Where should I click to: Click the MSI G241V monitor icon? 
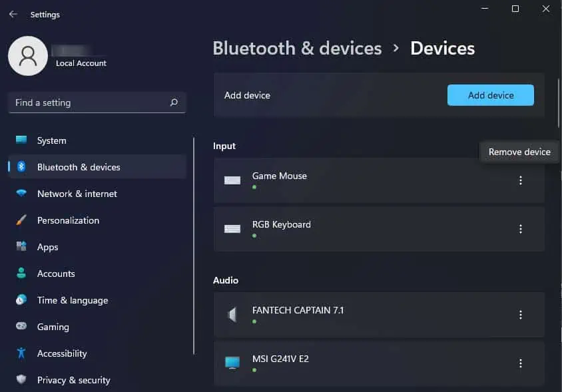tap(232, 363)
